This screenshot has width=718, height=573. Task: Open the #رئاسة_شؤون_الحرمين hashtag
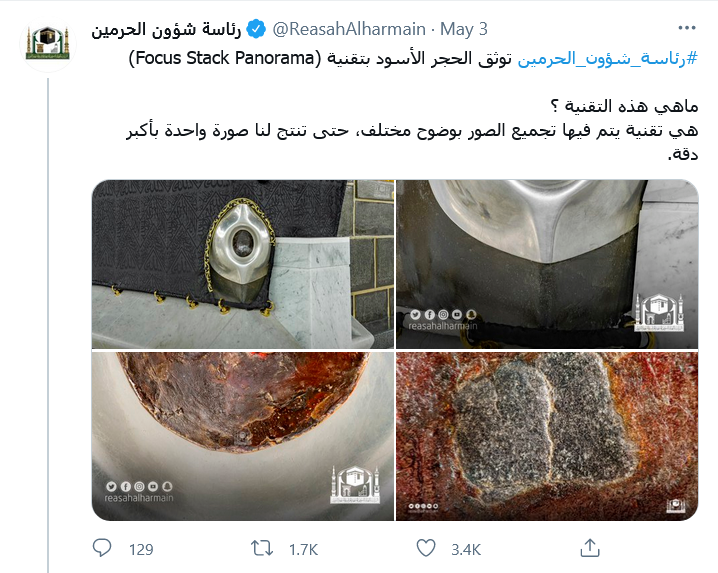click(608, 59)
